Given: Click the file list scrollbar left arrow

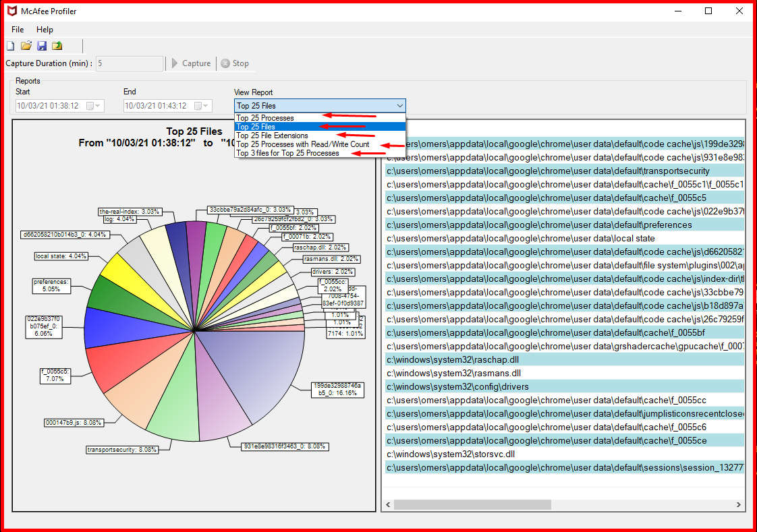Looking at the screenshot, I should 388,504.
